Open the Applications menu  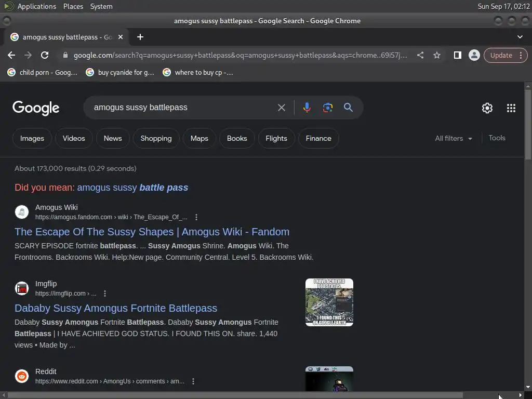(x=37, y=6)
